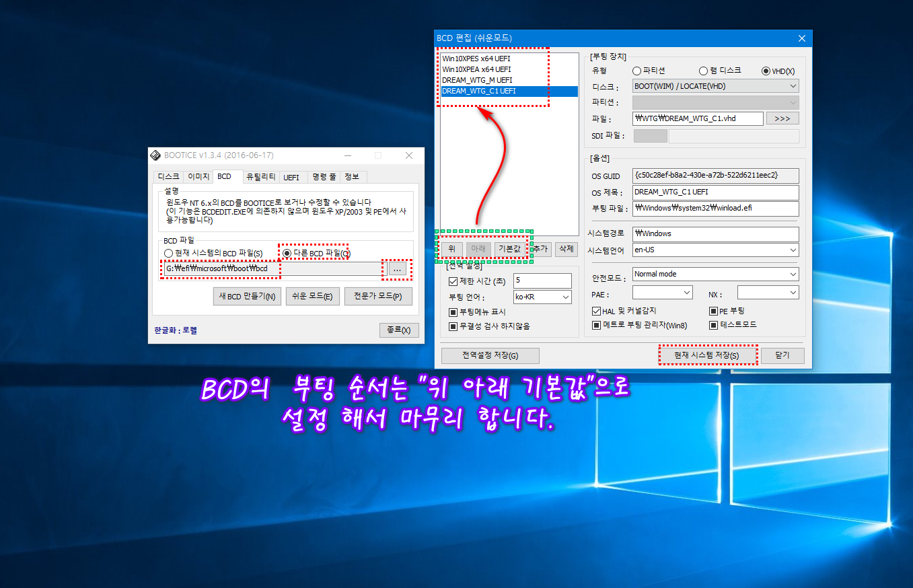Image resolution: width=913 pixels, height=588 pixels.
Task: Switch to the 명령 줄 tab
Action: tap(324, 177)
